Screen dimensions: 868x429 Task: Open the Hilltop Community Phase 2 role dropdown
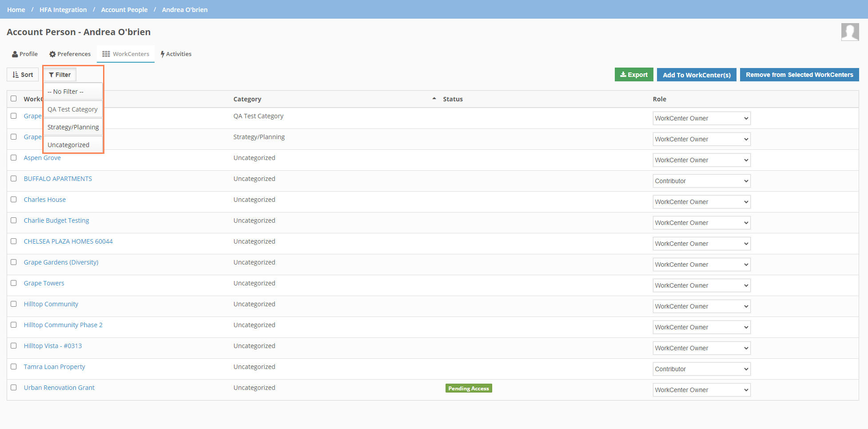point(701,327)
